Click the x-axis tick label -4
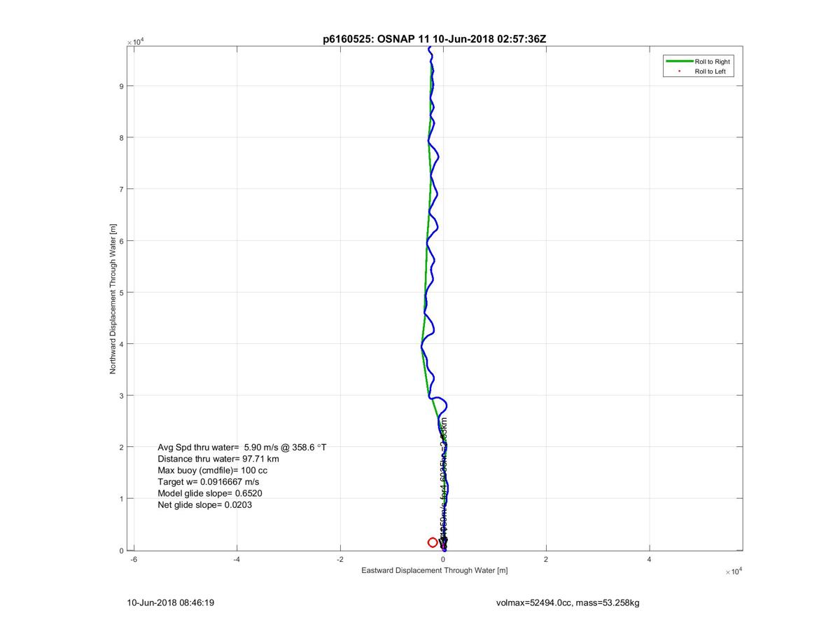This screenshot has height=620, width=840. 235,559
